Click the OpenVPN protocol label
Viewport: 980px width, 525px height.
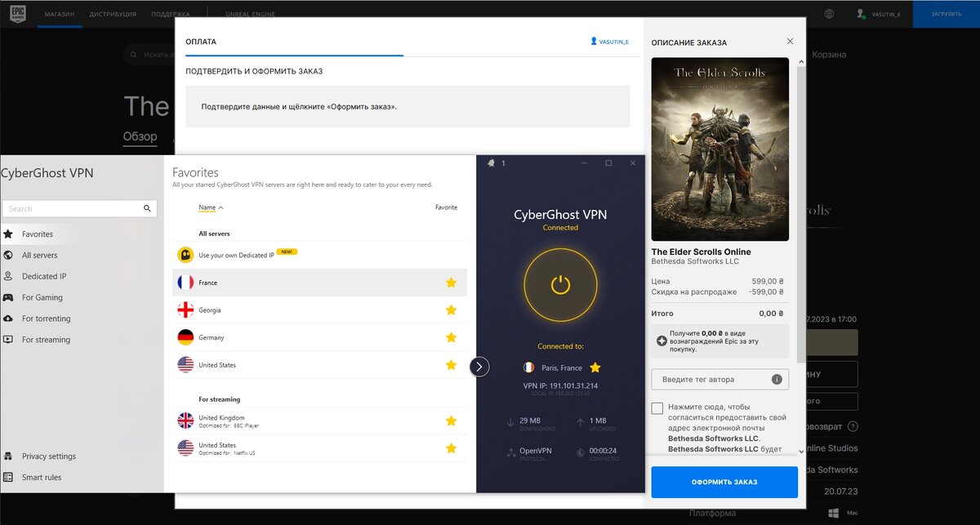click(x=537, y=451)
